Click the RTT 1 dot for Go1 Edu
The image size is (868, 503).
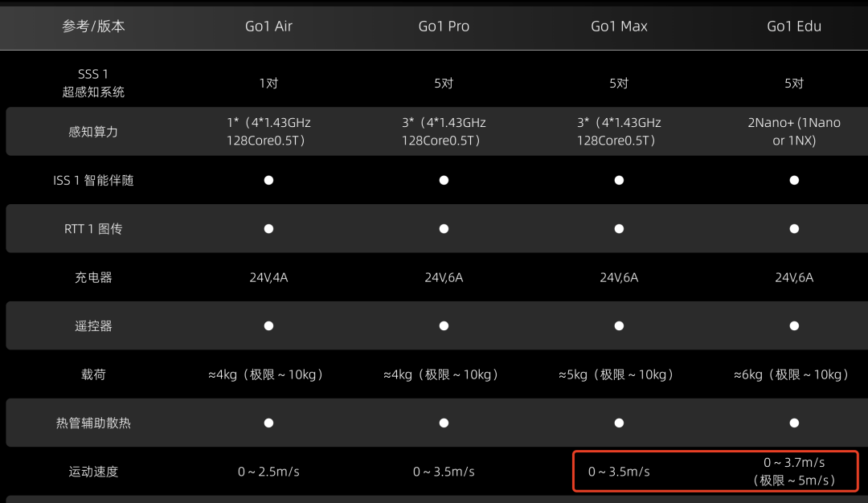[x=794, y=228]
